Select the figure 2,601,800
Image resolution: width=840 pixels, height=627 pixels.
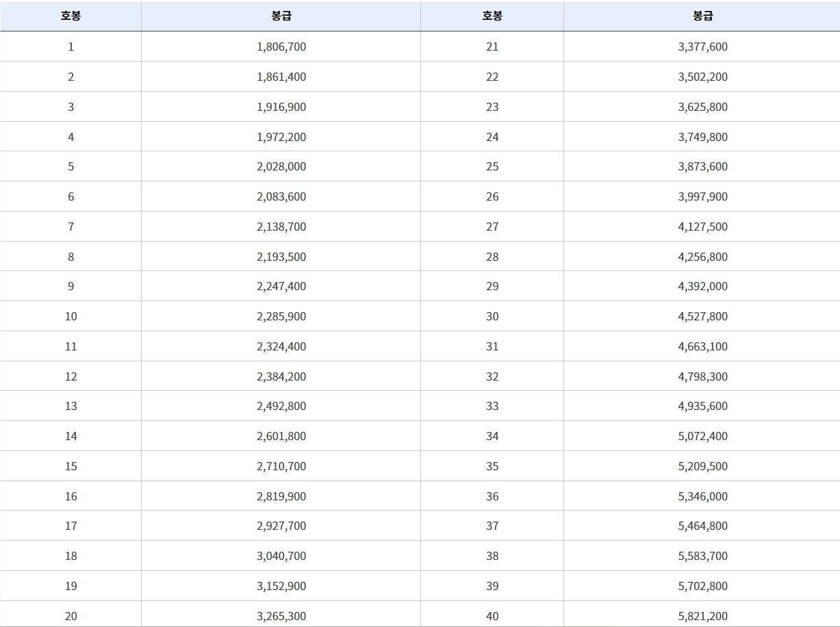point(281,436)
